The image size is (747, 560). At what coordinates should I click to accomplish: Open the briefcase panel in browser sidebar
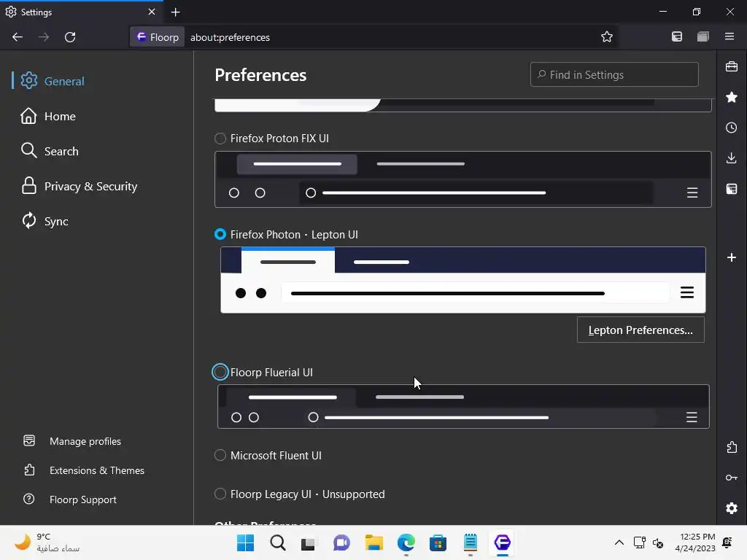coord(732,66)
